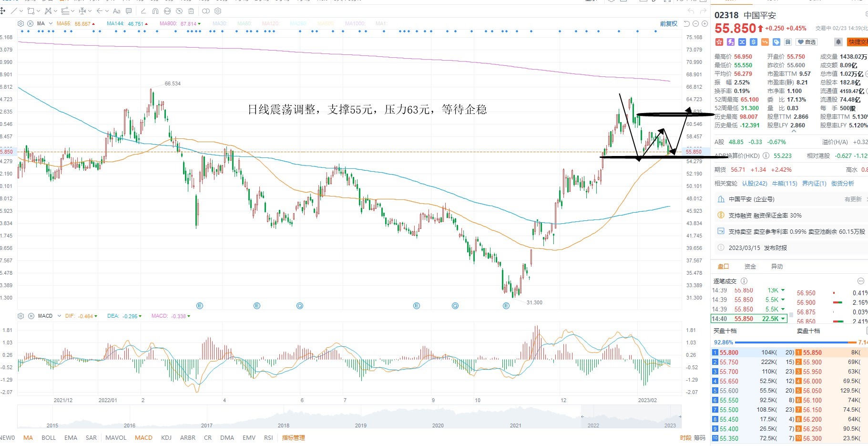Toggle the MA1000 moving average line
The height and width of the screenshot is (446, 868).
(356, 23)
